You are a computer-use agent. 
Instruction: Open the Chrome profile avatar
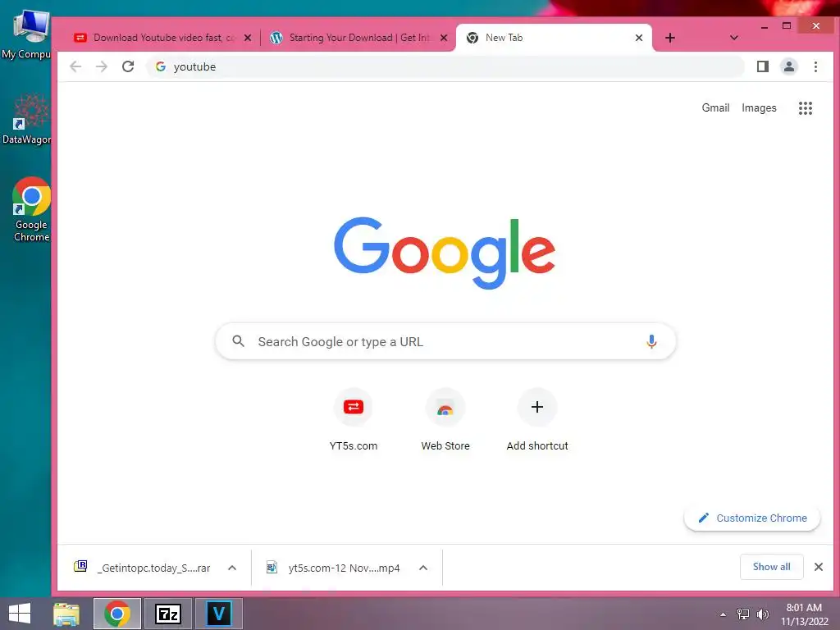pyautogui.click(x=789, y=66)
